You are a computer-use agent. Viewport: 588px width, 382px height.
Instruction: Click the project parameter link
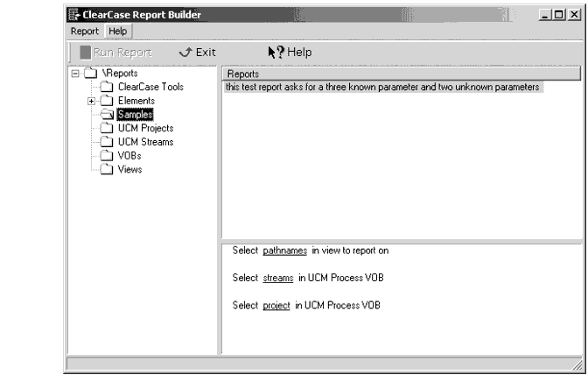(x=276, y=306)
